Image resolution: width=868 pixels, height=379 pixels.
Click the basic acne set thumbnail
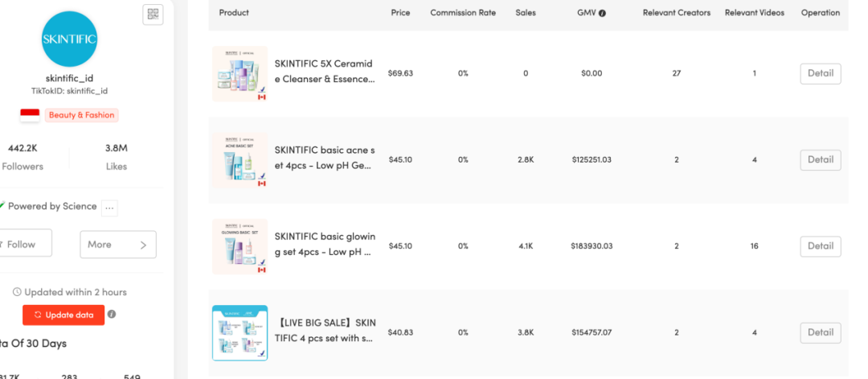(x=240, y=160)
